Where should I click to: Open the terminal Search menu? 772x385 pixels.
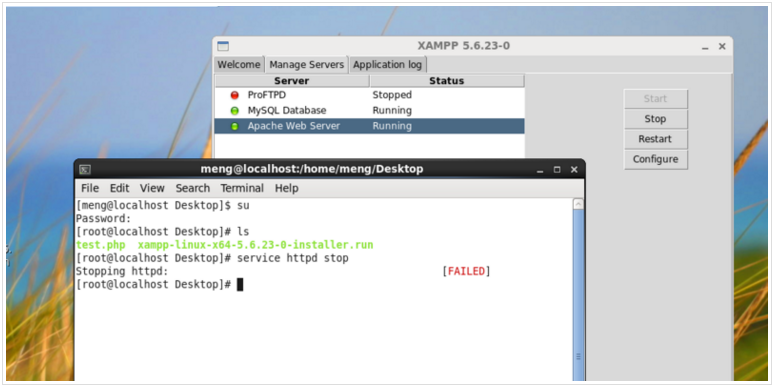pyautogui.click(x=193, y=188)
